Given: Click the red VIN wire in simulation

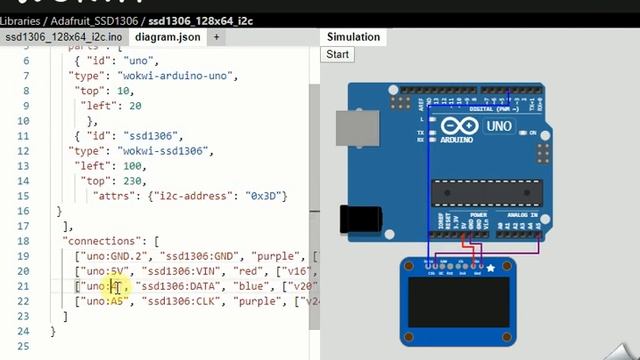Looking at the screenshot, I should point(469,246).
